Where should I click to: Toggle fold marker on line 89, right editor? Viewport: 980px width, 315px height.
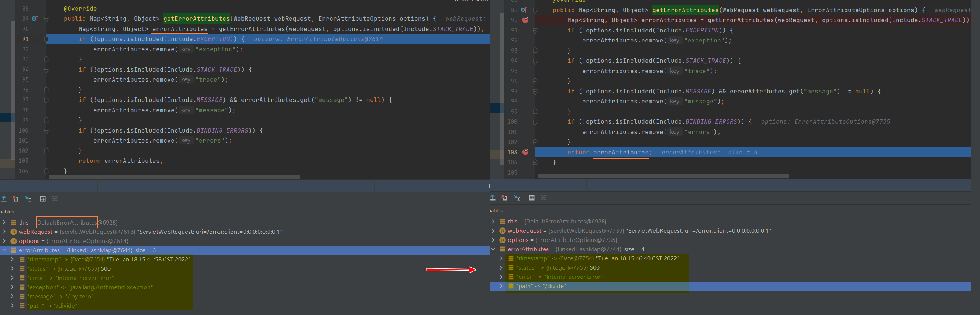click(x=535, y=10)
